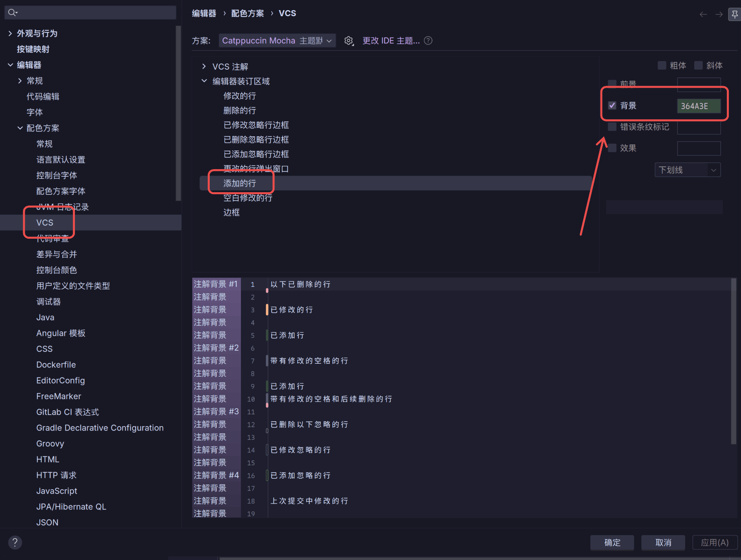Click 编辑器 in the breadcrumb
The image size is (741, 560).
(204, 13)
